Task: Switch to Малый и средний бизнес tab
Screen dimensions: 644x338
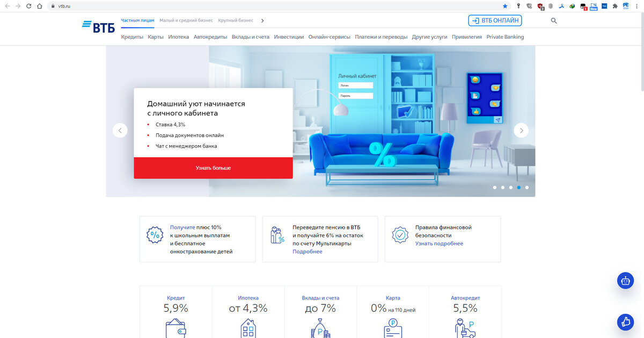Action: [186, 20]
